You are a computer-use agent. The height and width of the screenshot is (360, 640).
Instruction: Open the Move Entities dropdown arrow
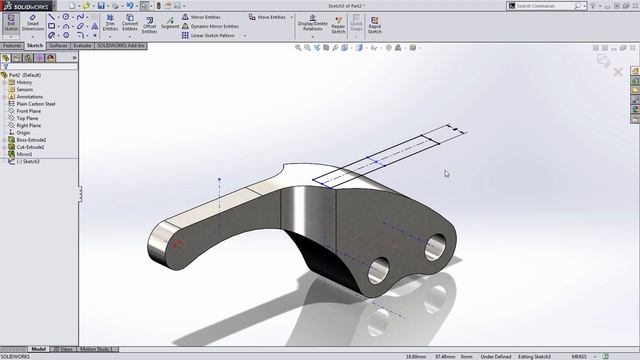pyautogui.click(x=291, y=18)
